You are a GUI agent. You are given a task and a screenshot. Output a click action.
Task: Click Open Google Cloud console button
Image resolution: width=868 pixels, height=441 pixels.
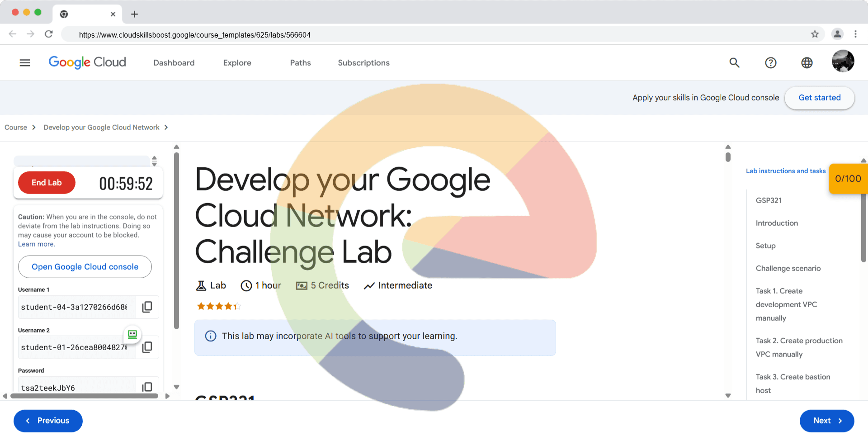coord(85,267)
